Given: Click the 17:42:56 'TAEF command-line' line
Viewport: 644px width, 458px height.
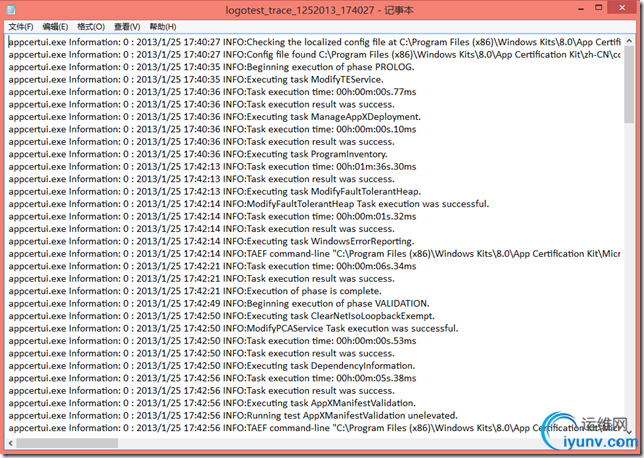Looking at the screenshot, I should [315, 428].
